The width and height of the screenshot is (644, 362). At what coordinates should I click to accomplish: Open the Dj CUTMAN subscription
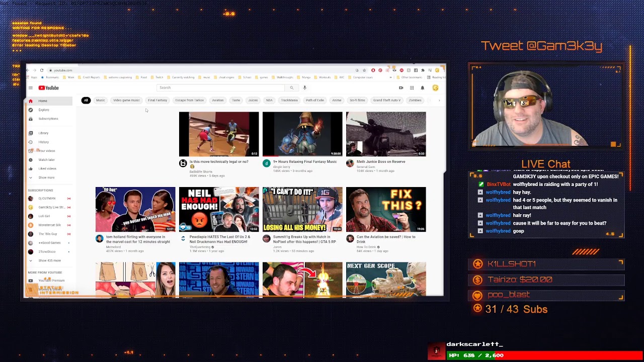pyautogui.click(x=50, y=199)
